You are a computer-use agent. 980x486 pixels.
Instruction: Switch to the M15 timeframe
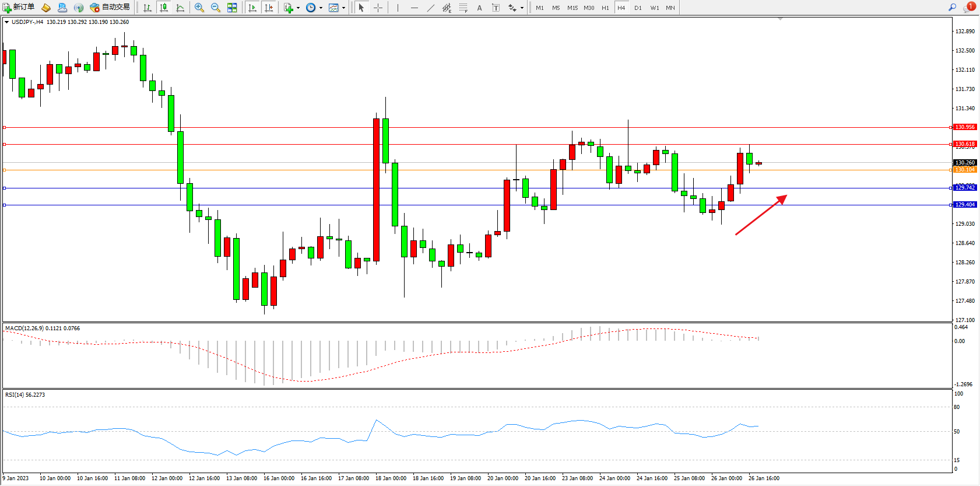tap(572, 8)
